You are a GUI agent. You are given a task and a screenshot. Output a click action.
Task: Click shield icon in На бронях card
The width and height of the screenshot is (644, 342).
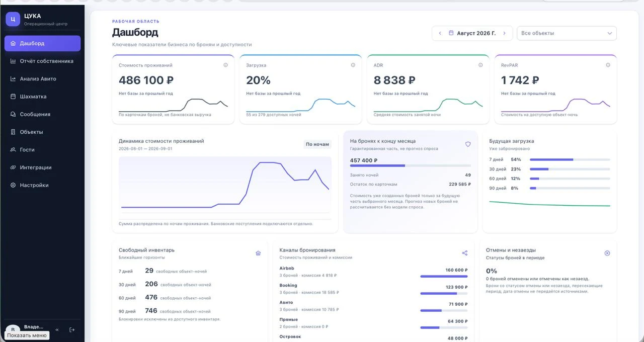click(468, 144)
